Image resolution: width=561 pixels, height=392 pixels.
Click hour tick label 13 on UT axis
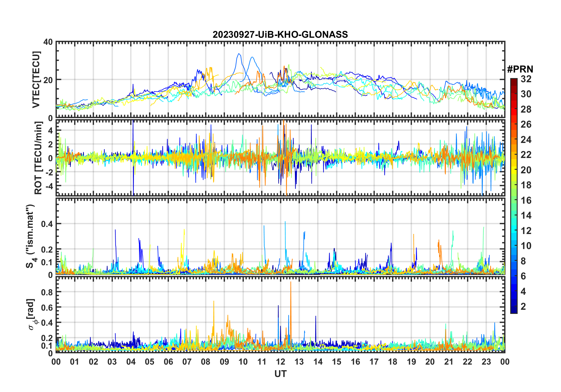pyautogui.click(x=299, y=362)
